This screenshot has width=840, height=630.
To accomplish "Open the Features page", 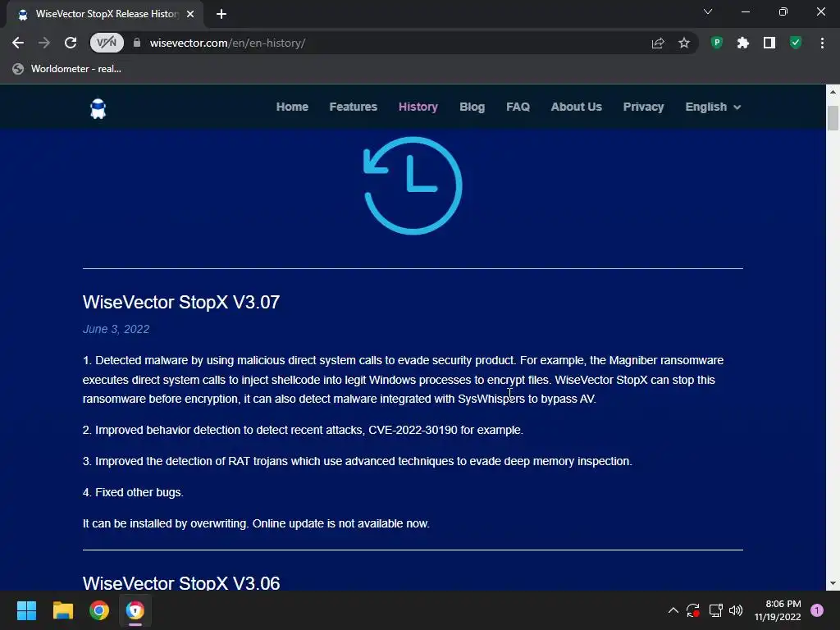I will pos(353,107).
